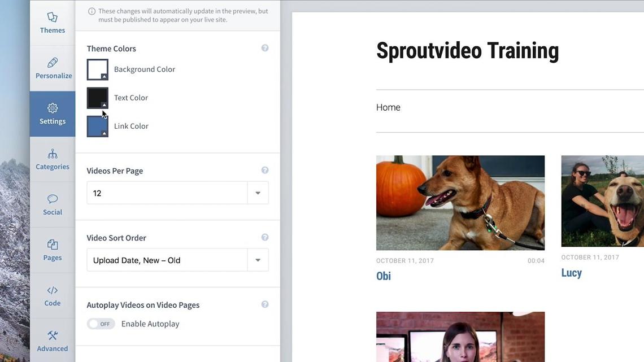This screenshot has width=644, height=362.
Task: Click the Categories sidebar icon
Action: point(52,159)
